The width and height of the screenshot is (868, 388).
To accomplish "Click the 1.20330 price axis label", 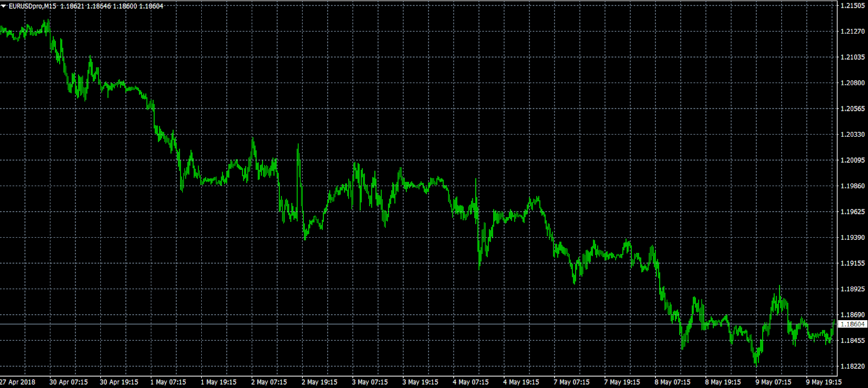I will pos(852,135).
